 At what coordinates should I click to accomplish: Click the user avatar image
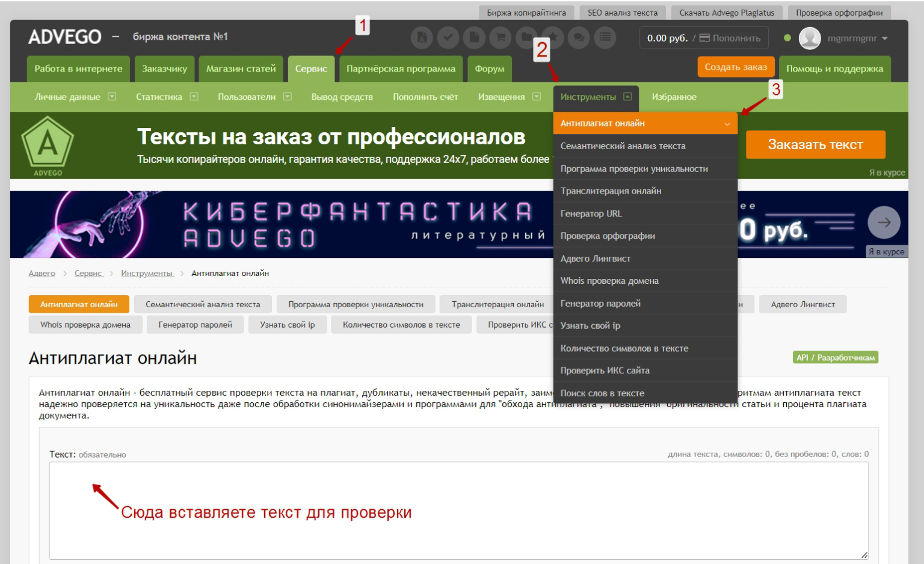[810, 37]
